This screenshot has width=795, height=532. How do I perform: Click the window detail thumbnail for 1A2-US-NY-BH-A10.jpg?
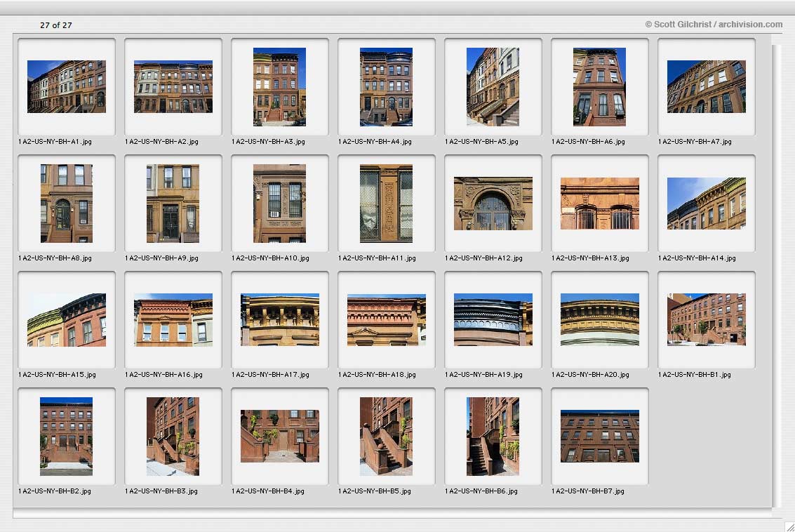(x=280, y=204)
